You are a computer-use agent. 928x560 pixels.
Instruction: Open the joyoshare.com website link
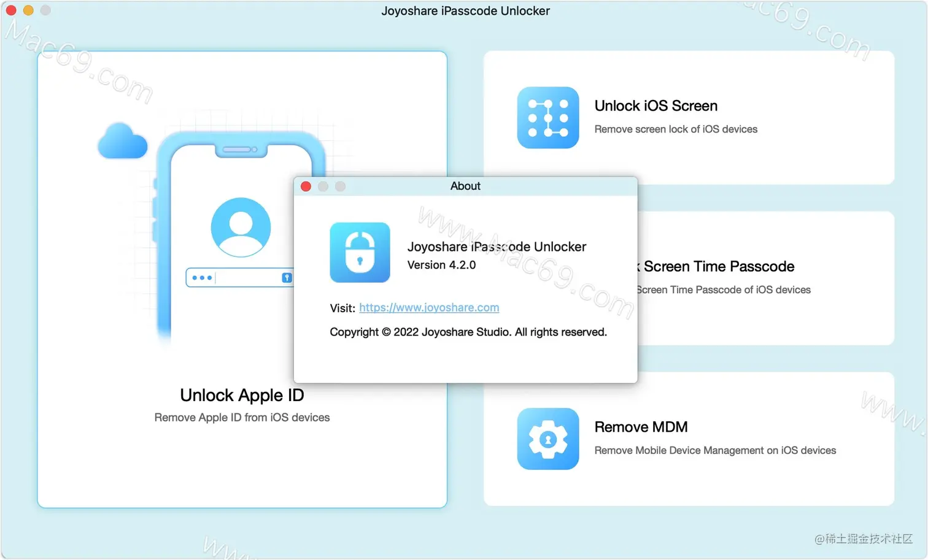click(429, 307)
